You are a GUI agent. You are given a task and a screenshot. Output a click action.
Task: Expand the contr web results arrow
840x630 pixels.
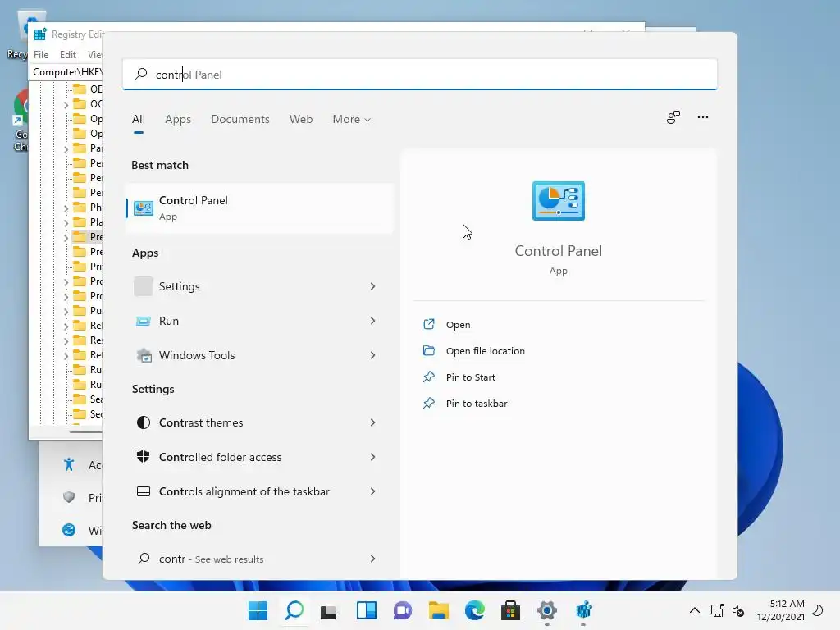[x=373, y=559]
